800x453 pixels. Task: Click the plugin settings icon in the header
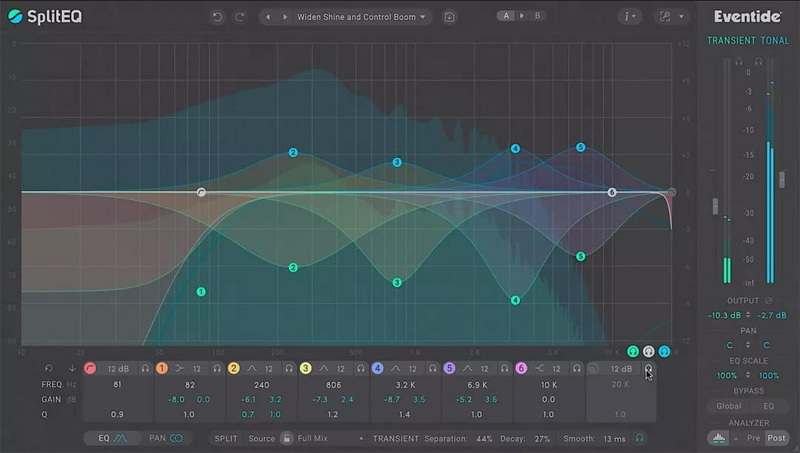tap(665, 17)
